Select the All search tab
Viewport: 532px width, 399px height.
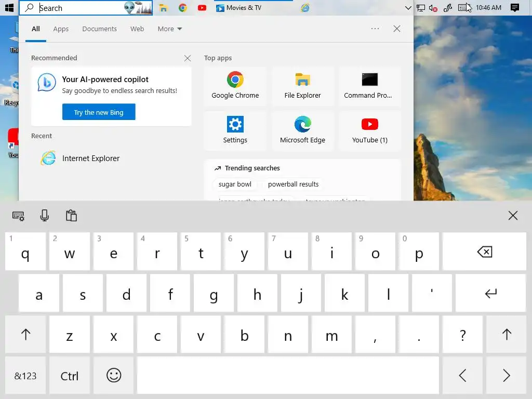click(36, 29)
